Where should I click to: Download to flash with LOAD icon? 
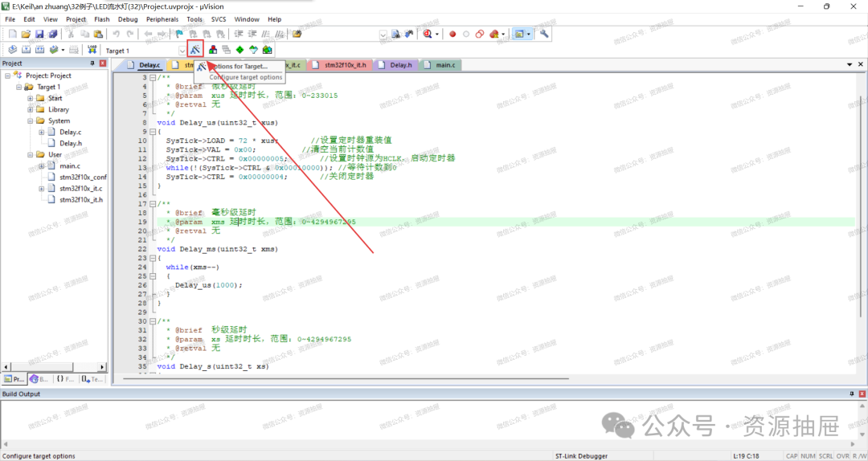(92, 50)
